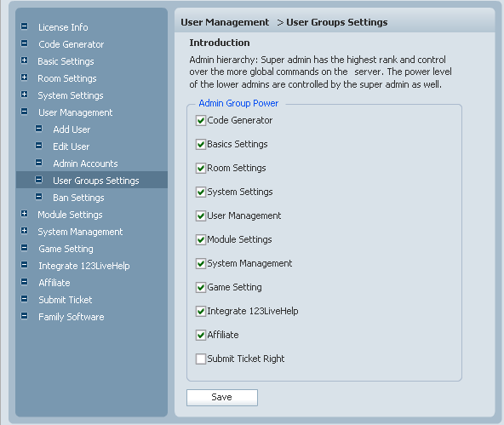Save the user groups settings
Image resolution: width=504 pixels, height=425 pixels.
coord(222,398)
